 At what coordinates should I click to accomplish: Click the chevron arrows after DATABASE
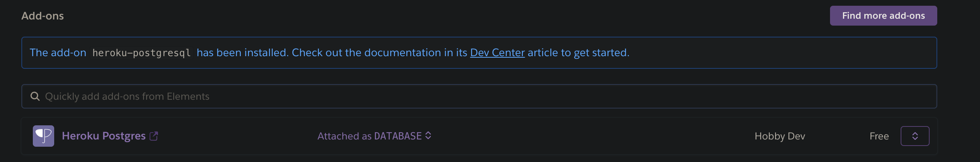click(x=428, y=136)
